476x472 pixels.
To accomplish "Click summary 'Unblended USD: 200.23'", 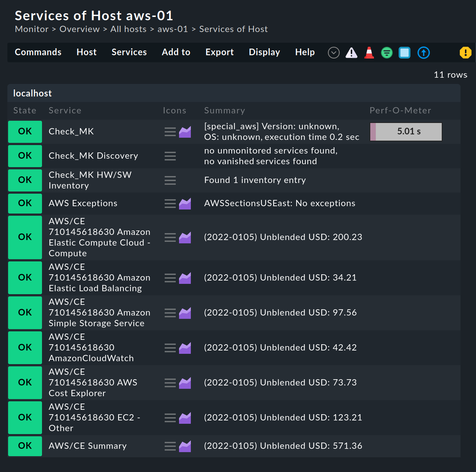I will [x=311, y=237].
